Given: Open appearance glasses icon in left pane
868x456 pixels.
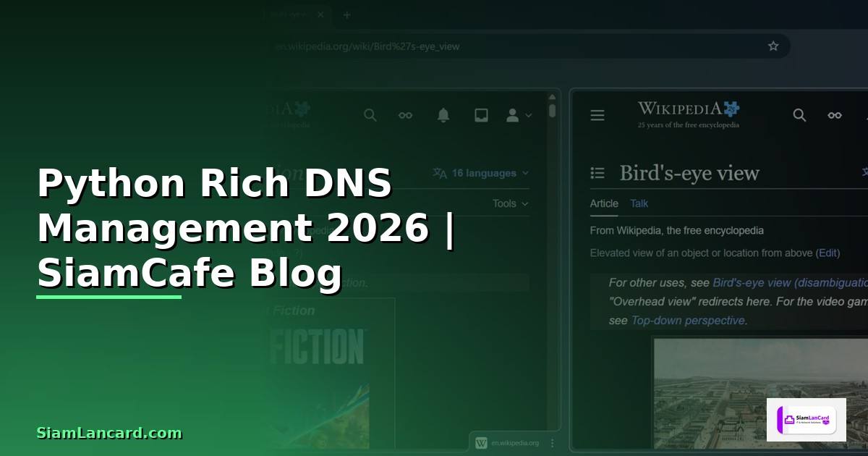Looking at the screenshot, I should 406,115.
